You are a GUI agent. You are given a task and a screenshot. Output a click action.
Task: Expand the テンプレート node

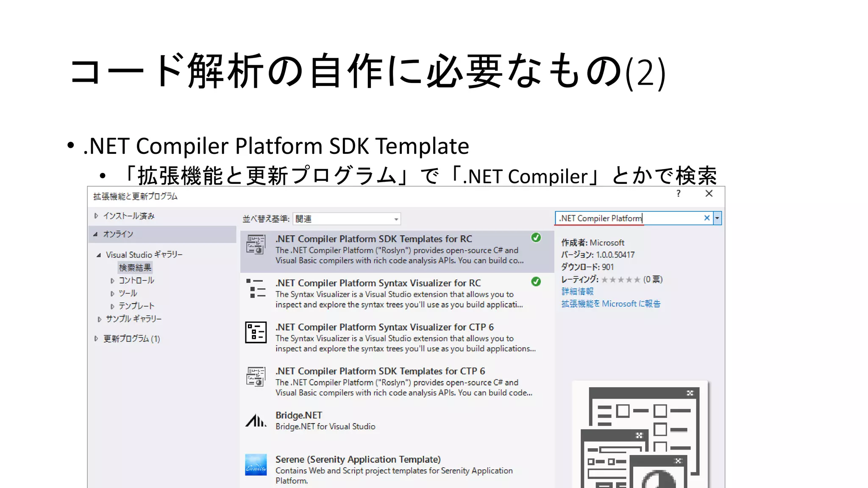pos(112,306)
